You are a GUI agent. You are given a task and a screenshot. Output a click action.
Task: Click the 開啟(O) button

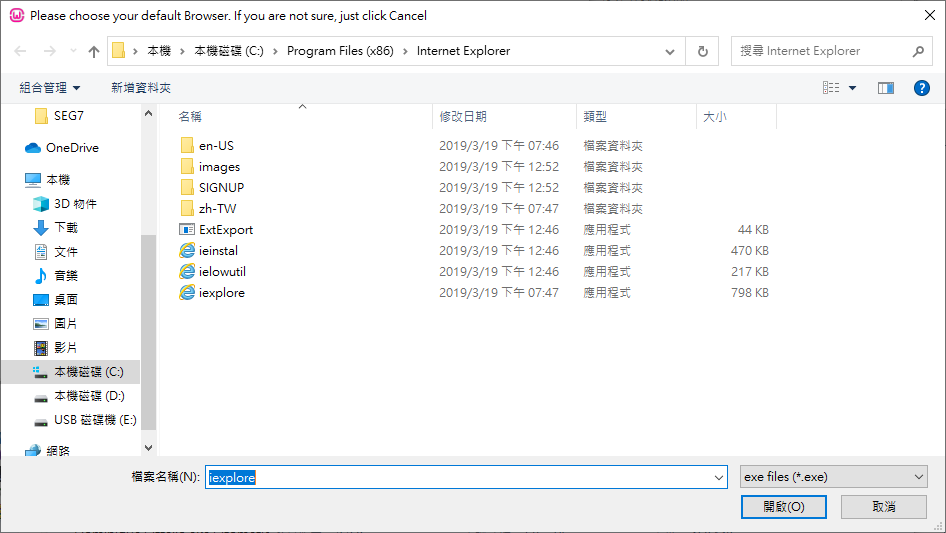click(784, 506)
